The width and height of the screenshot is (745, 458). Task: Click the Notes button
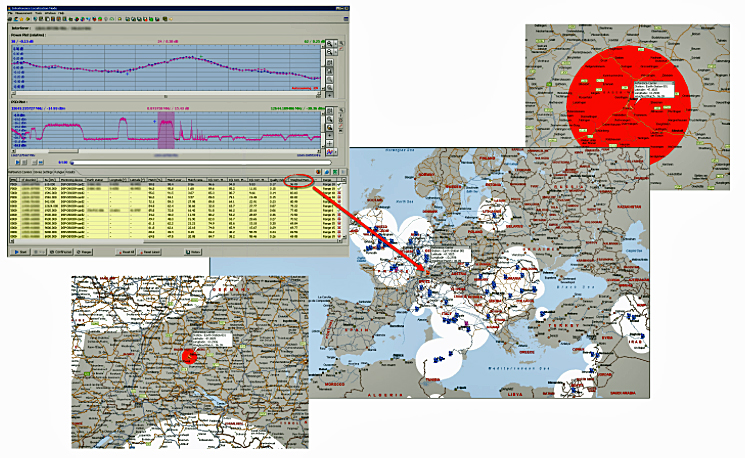click(x=193, y=252)
